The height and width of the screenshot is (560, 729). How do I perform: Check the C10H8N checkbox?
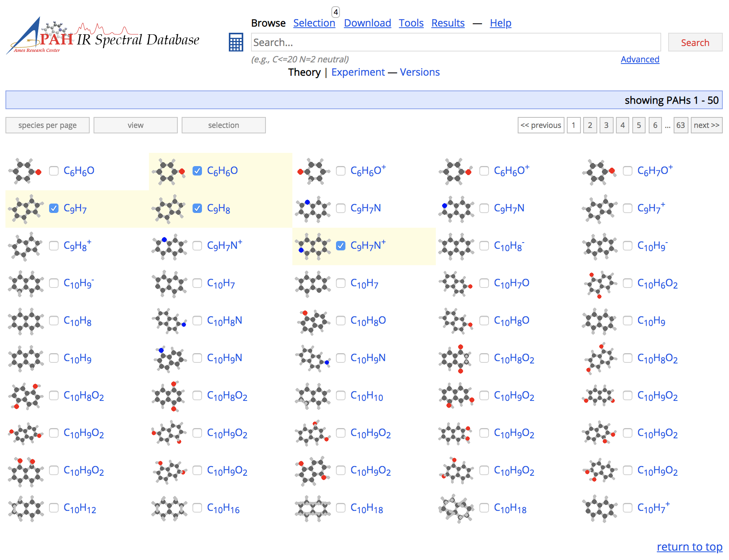[x=197, y=321]
